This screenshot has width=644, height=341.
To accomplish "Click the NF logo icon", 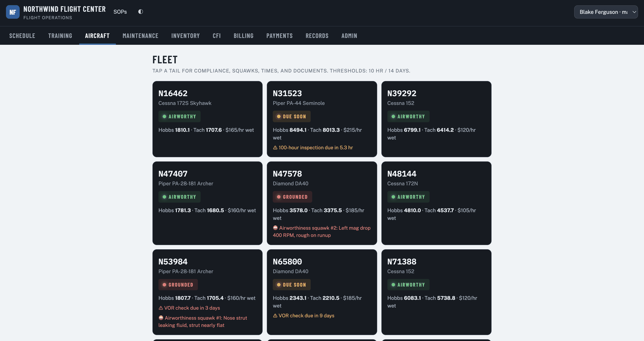I will coord(13,12).
